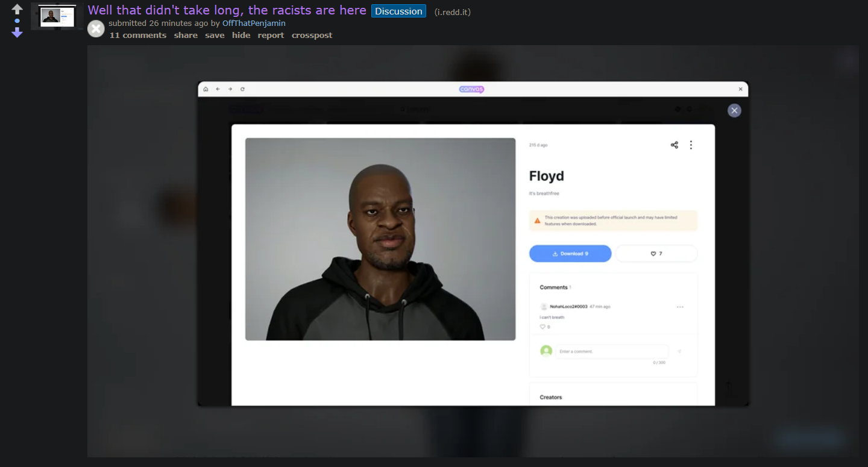Toggle the heart like button
Viewport: 868px width, 467px height.
[x=656, y=254]
